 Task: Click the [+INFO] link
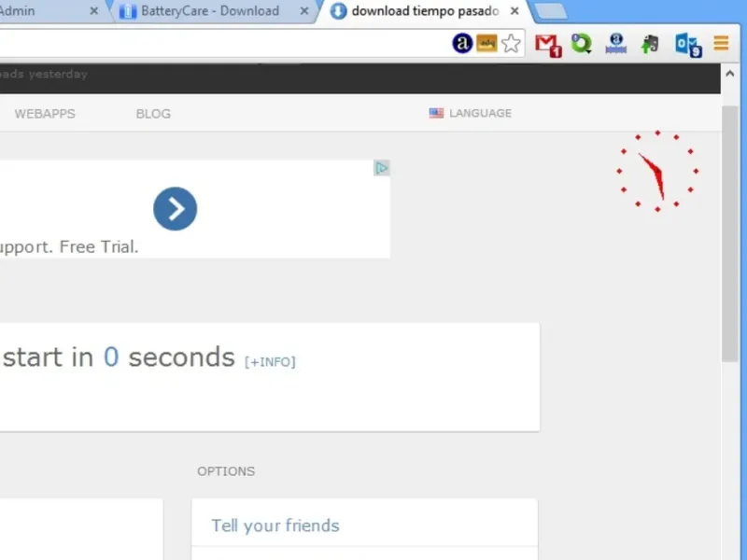coord(270,362)
